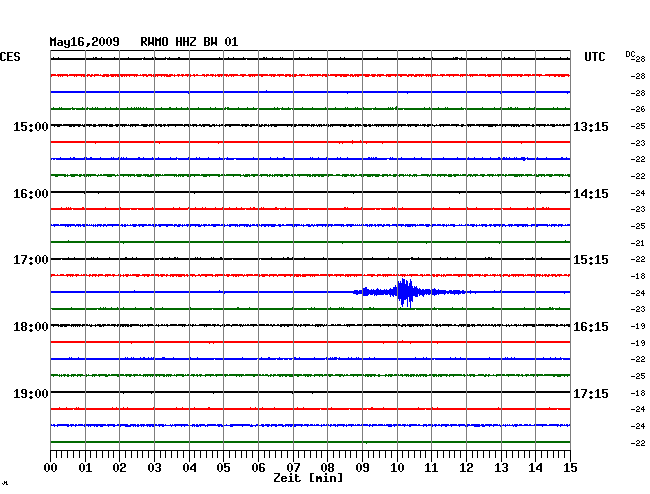Click the CES timezone label
650x494 pixels.
tap(10, 57)
